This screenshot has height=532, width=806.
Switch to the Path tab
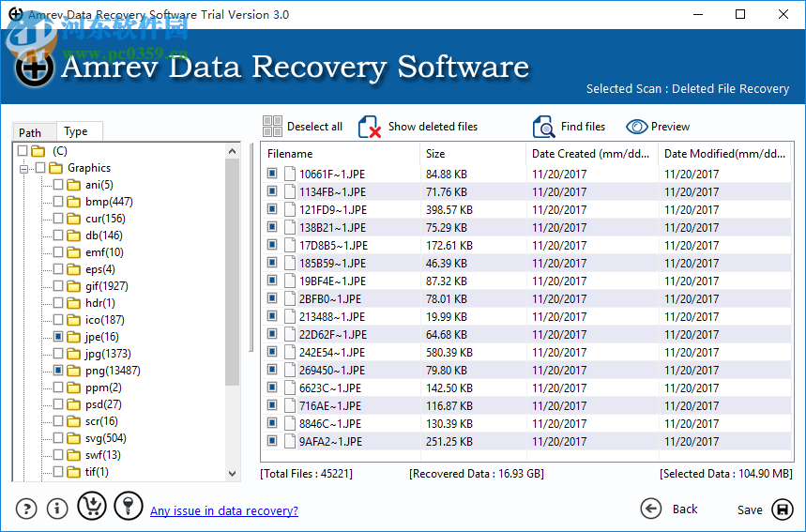30,132
